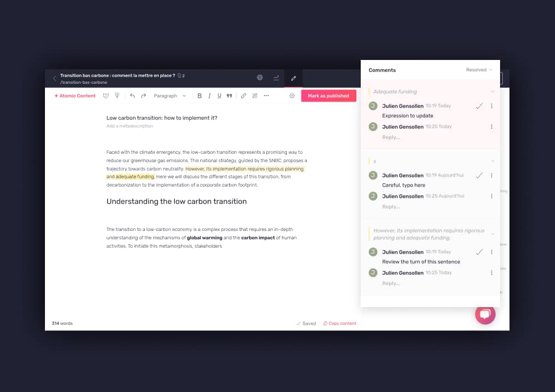Open the editor settings gear
Image resolution: width=555 pixels, height=392 pixels.
pyautogui.click(x=292, y=96)
